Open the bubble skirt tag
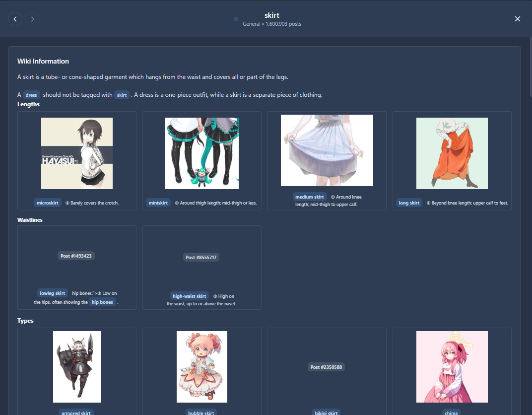The width and height of the screenshot is (532, 415). tap(201, 413)
